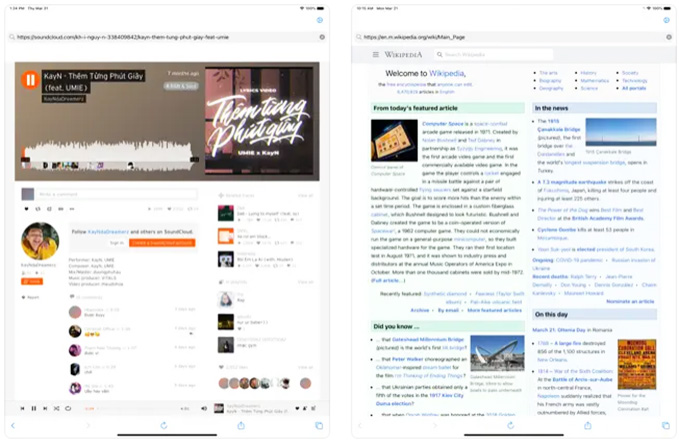Like current track heart in player bar
The width and height of the screenshot is (679, 446).
point(297,408)
